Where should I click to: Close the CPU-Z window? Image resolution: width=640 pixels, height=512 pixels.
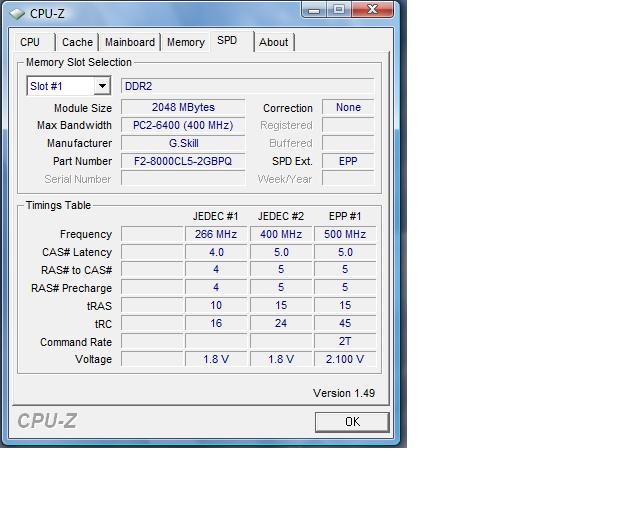coord(372,10)
